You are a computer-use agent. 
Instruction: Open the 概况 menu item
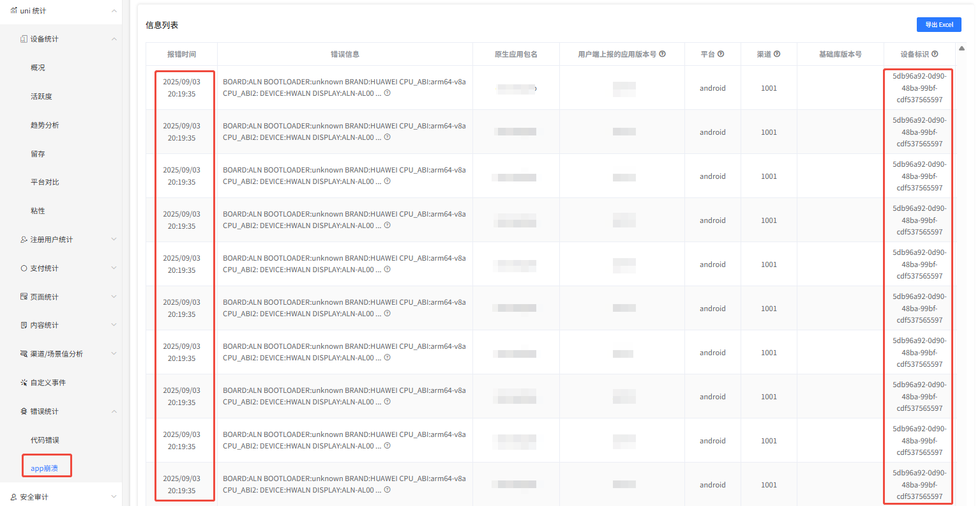click(x=38, y=68)
